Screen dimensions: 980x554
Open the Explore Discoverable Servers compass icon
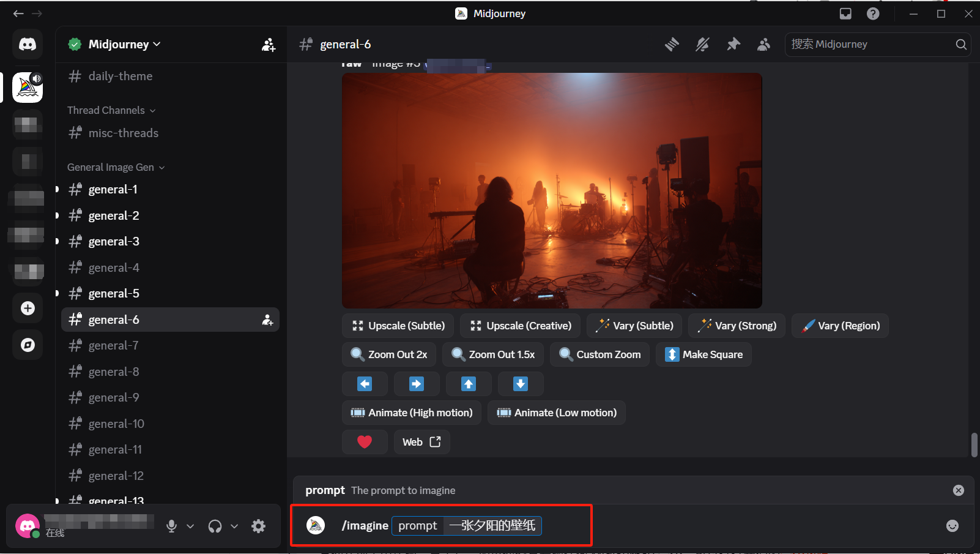[x=28, y=345]
